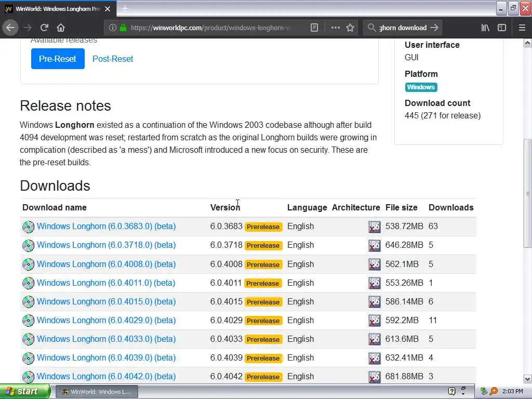Open a new tab with plus
532x399 pixels.
[125, 8]
